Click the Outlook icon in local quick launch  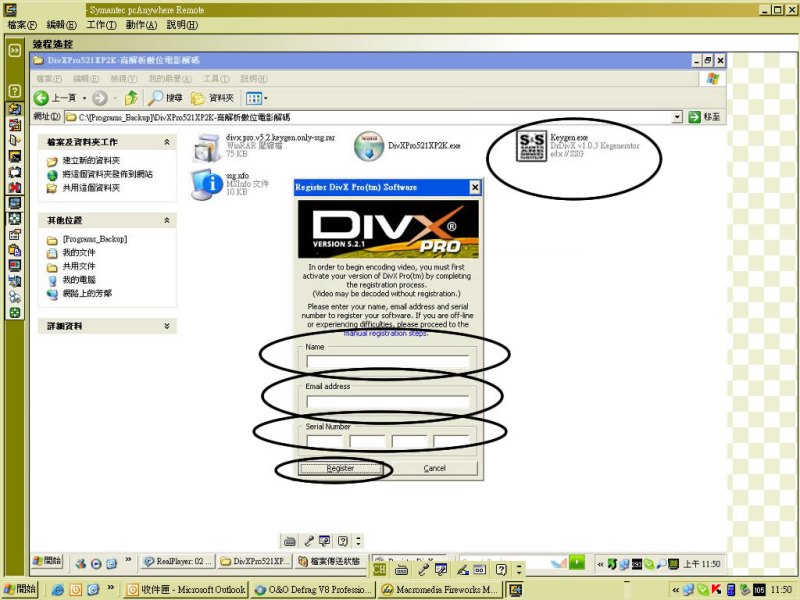point(76,590)
